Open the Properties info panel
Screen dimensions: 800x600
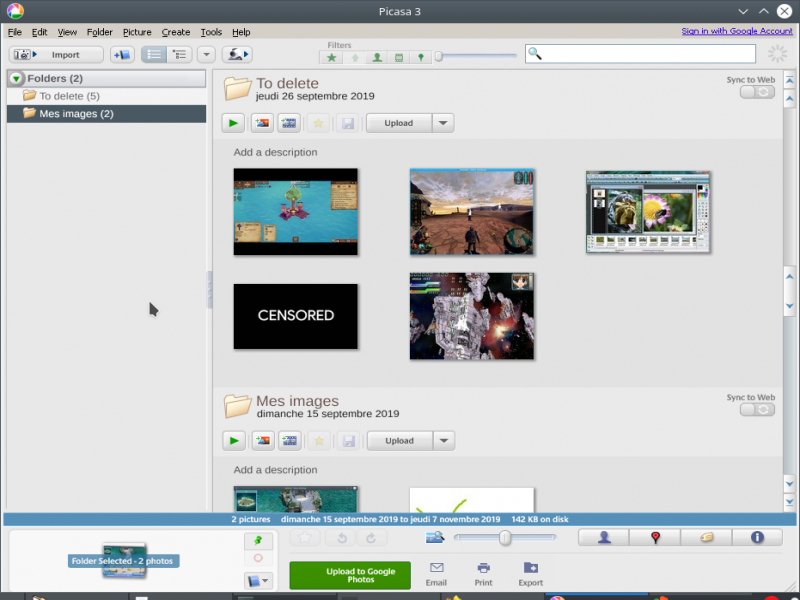(757, 537)
